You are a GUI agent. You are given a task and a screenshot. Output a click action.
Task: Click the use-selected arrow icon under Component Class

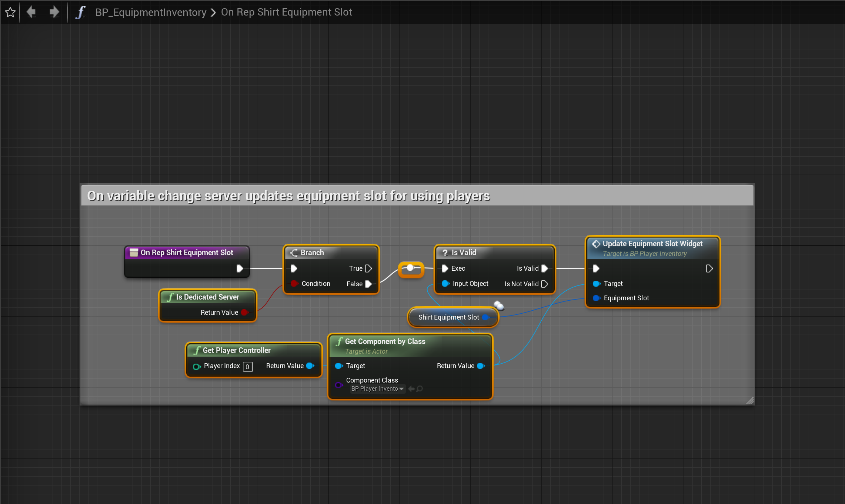(411, 389)
